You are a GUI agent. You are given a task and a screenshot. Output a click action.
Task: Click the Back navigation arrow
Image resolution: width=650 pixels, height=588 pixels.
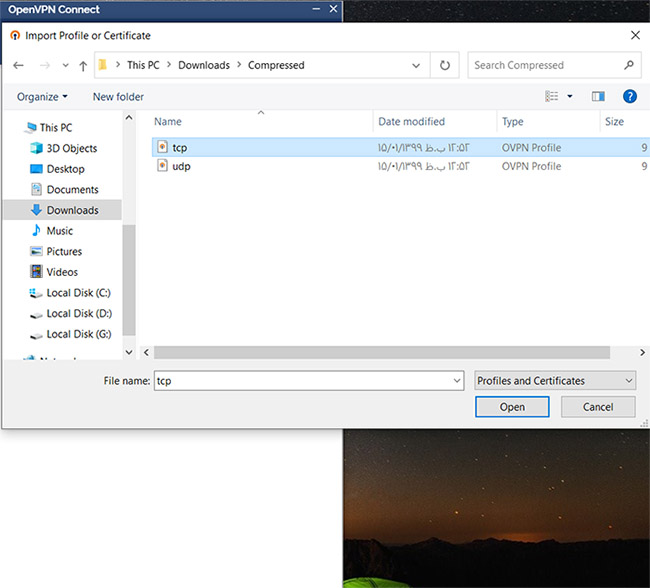pyautogui.click(x=19, y=66)
